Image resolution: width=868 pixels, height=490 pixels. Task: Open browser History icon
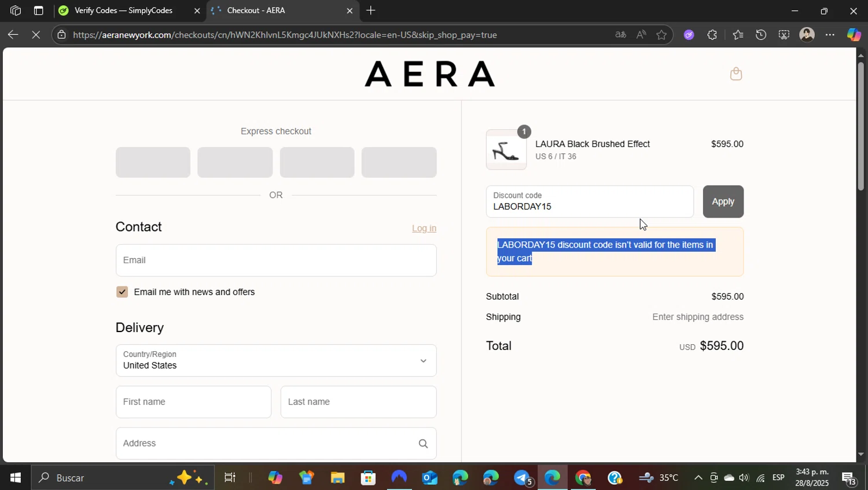pos(761,35)
